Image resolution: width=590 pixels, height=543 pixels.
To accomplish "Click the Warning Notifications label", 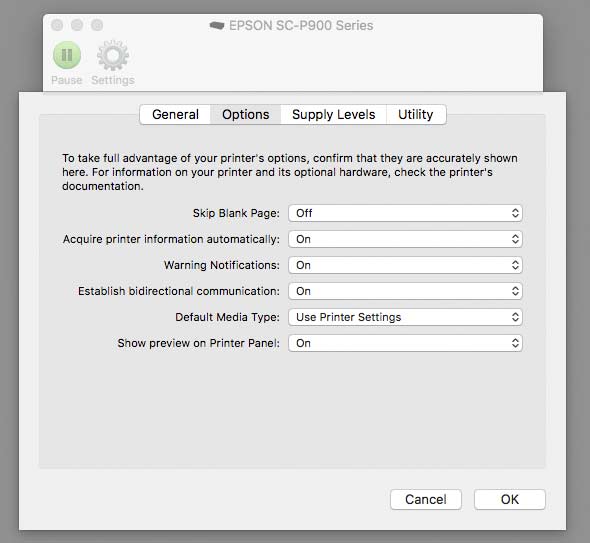I will point(222,265).
